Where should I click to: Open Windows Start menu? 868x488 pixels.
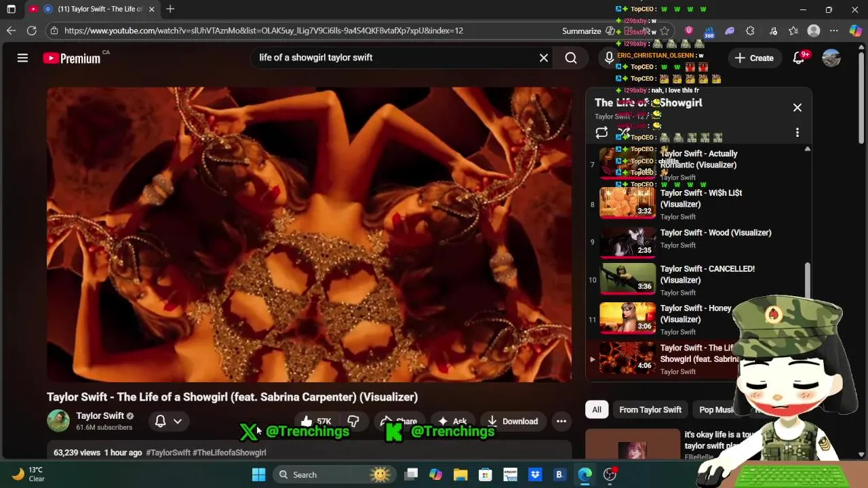coord(258,474)
